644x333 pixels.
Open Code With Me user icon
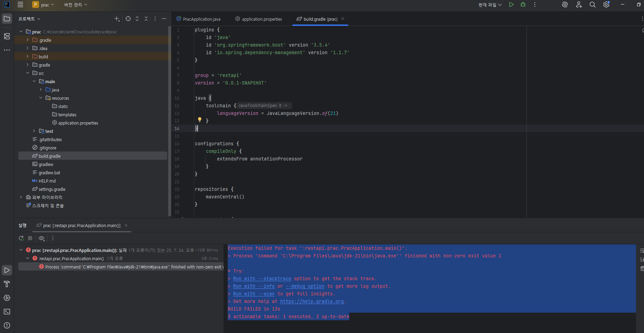coord(579,4)
